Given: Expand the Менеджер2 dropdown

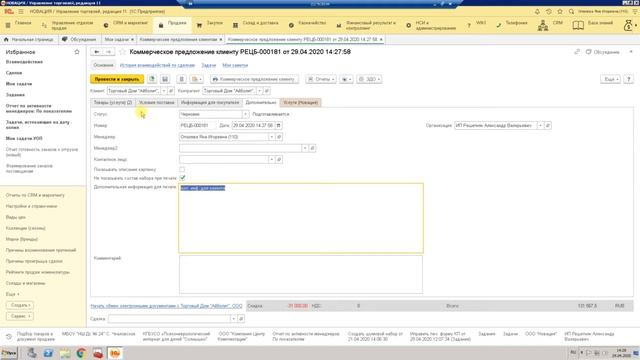Looking at the screenshot, I should (305, 148).
